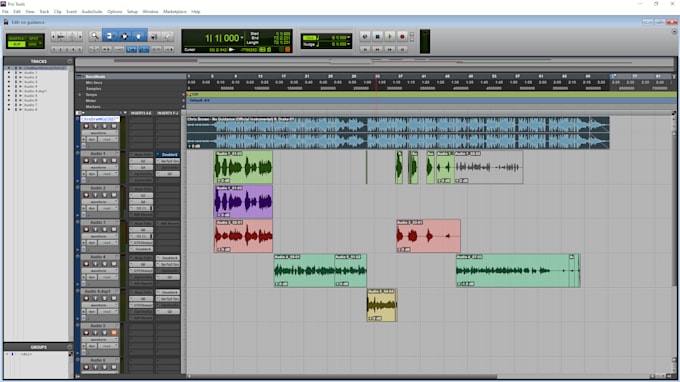Solo the Audio 4 track
680x382 pixels.
tap(105, 264)
